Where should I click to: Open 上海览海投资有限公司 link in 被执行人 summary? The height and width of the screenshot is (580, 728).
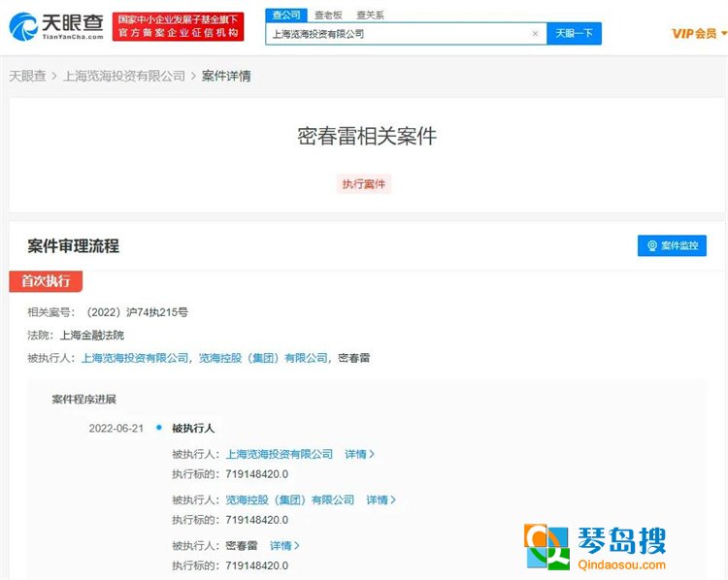[x=135, y=358]
